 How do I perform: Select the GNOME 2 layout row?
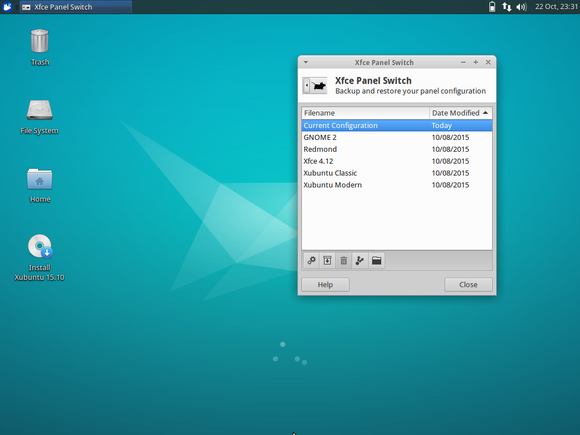coord(397,137)
